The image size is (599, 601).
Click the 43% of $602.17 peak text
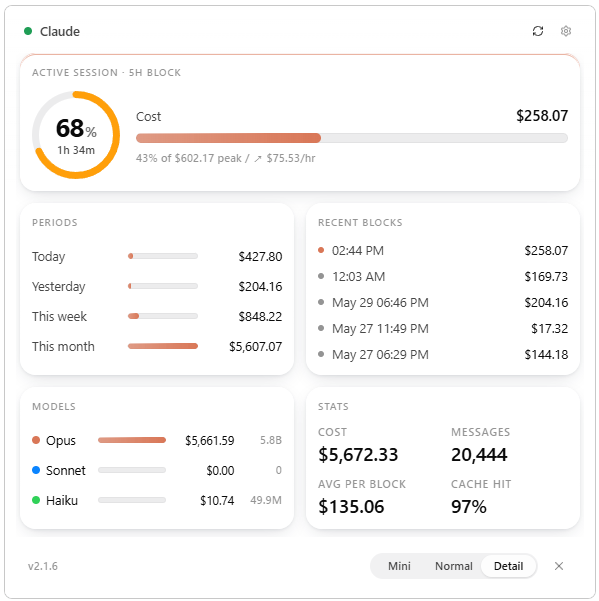(189, 158)
